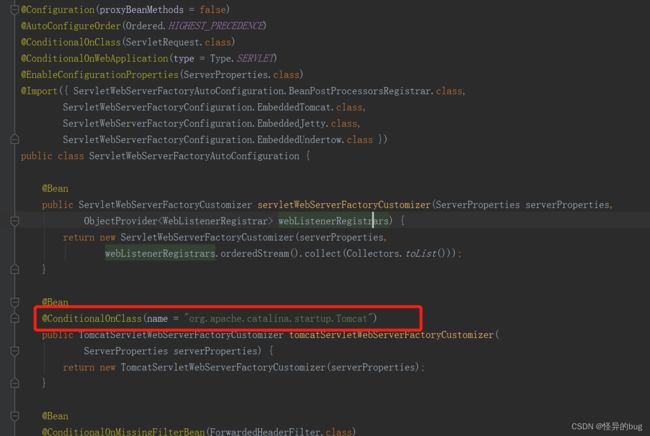Click the @Configuration annotation
Image resolution: width=650 pixels, height=436 pixels.
(58, 10)
